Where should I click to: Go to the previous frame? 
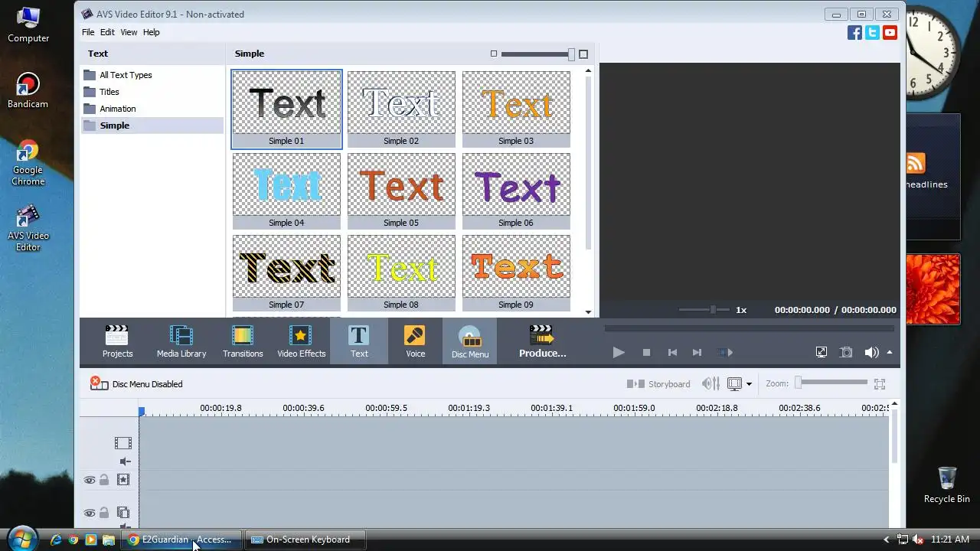672,352
